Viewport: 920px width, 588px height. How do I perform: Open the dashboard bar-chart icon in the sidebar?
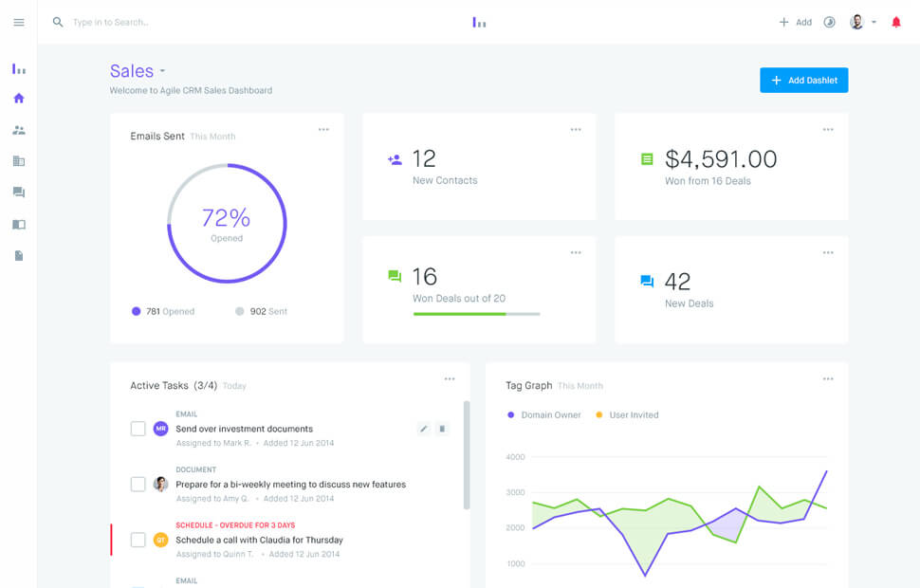18,68
